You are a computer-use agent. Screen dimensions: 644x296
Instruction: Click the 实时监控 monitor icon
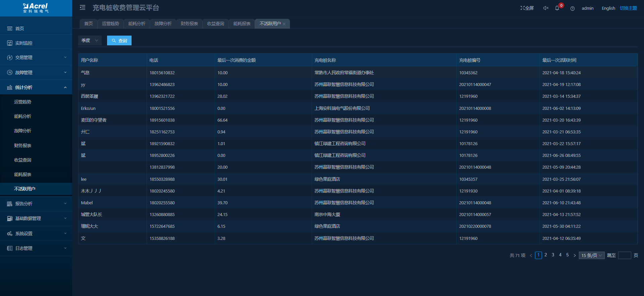point(10,43)
